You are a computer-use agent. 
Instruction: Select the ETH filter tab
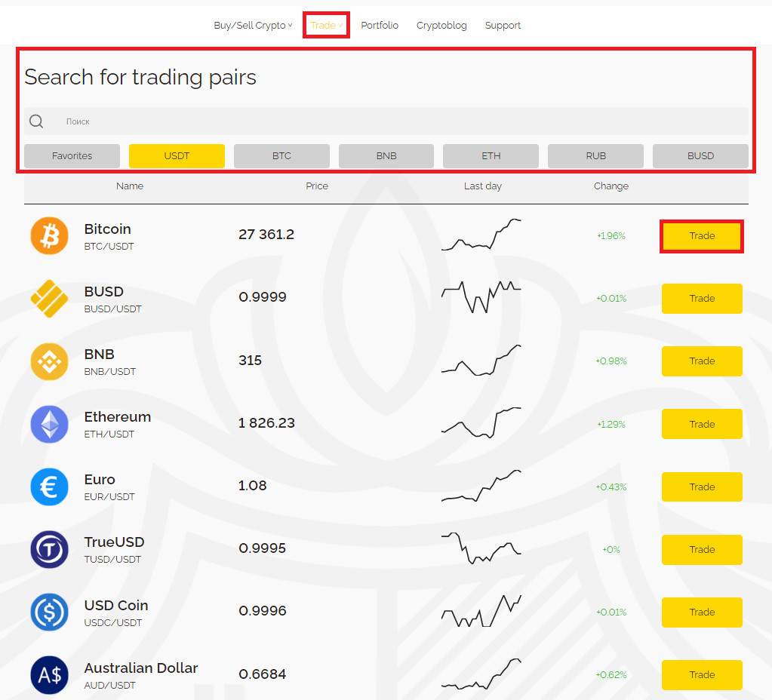click(x=491, y=156)
